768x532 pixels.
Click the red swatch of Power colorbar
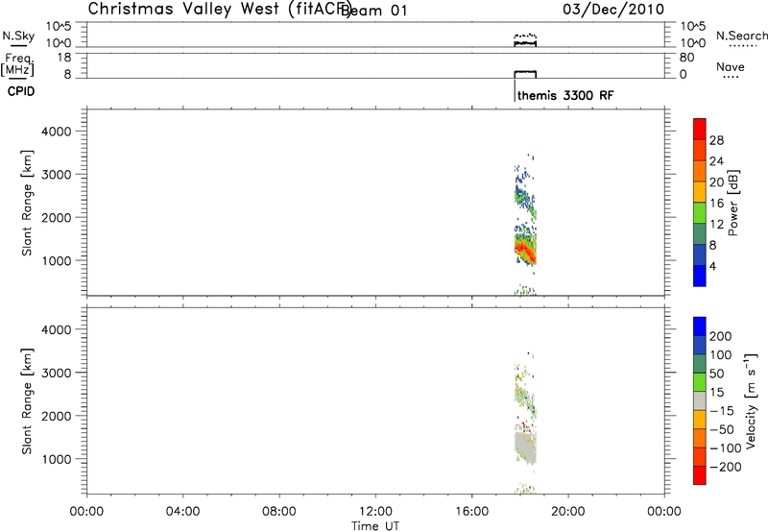(700, 129)
